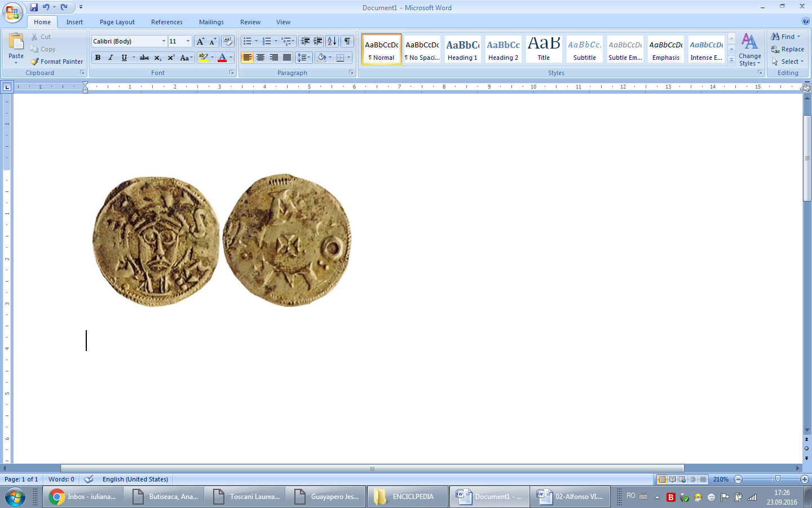Click the Bullets list icon

(247, 41)
